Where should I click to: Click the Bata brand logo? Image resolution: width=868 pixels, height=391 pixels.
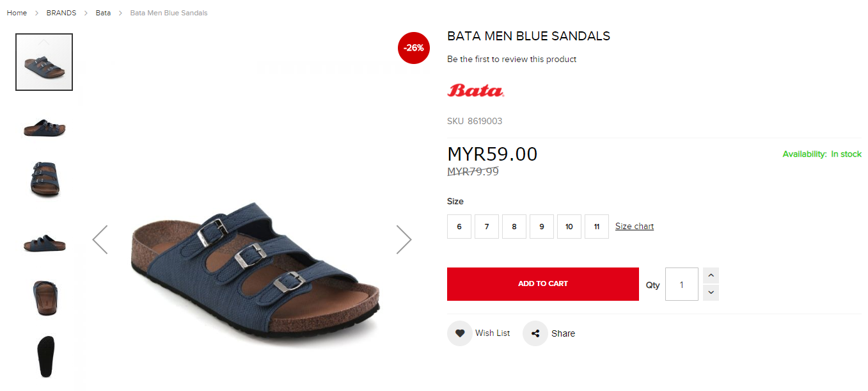point(475,90)
